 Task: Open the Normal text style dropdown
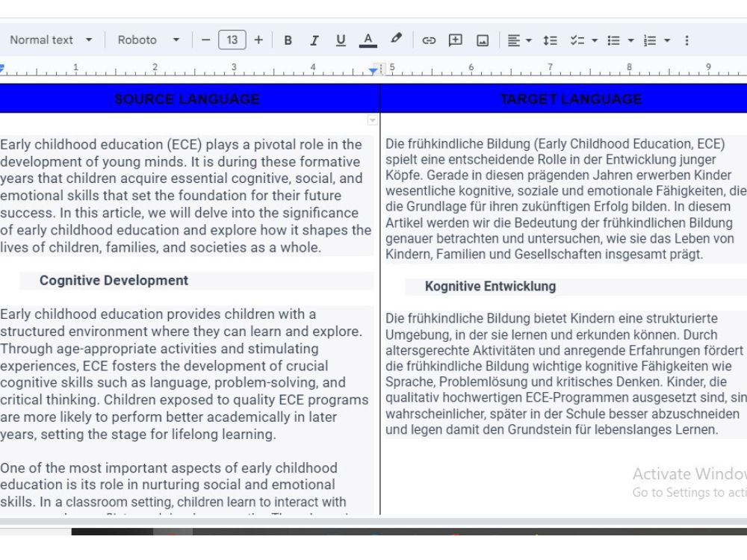coord(51,40)
